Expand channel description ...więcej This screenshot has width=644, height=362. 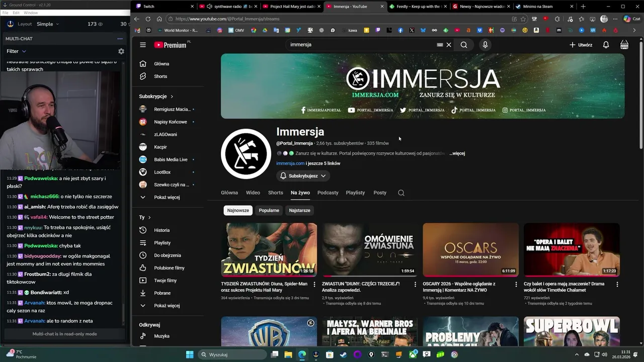coord(457,153)
